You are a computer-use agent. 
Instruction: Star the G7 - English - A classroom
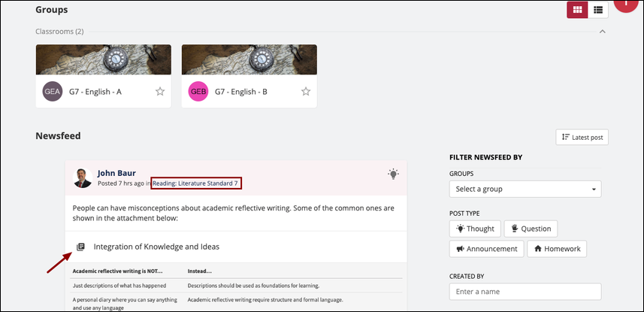160,91
